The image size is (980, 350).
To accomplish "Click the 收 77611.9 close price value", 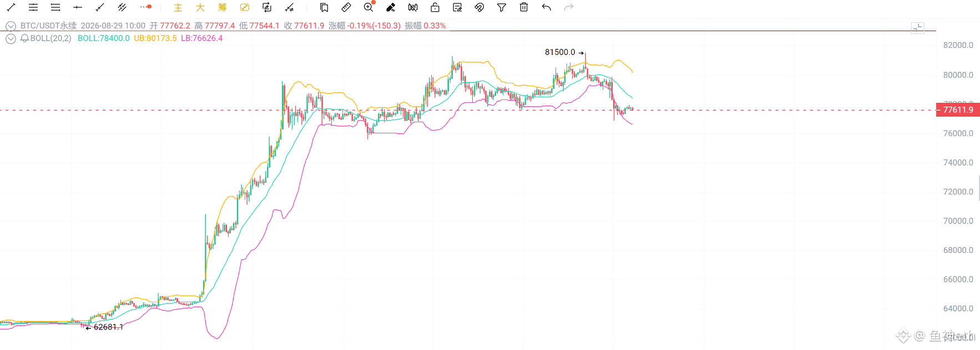I will point(304,26).
